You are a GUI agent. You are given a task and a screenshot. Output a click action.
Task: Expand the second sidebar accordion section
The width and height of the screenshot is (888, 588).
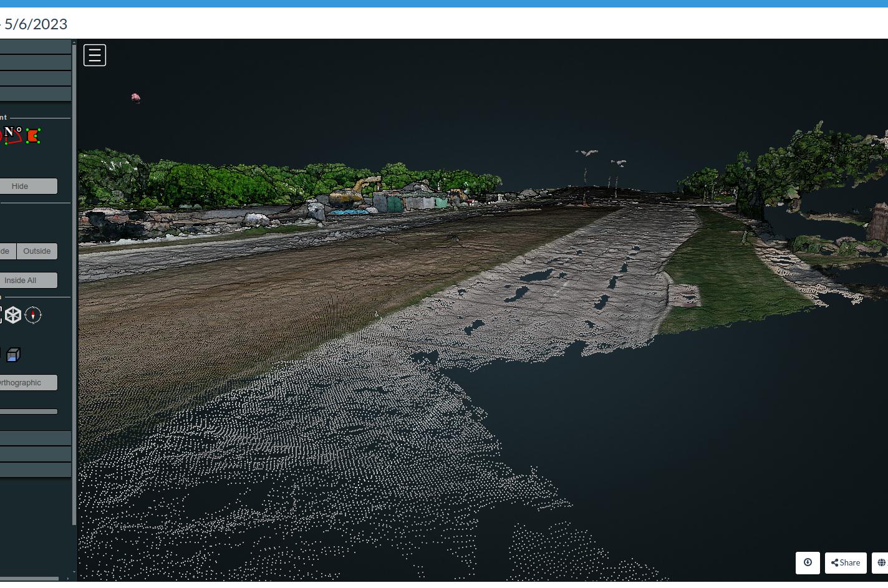click(x=35, y=62)
